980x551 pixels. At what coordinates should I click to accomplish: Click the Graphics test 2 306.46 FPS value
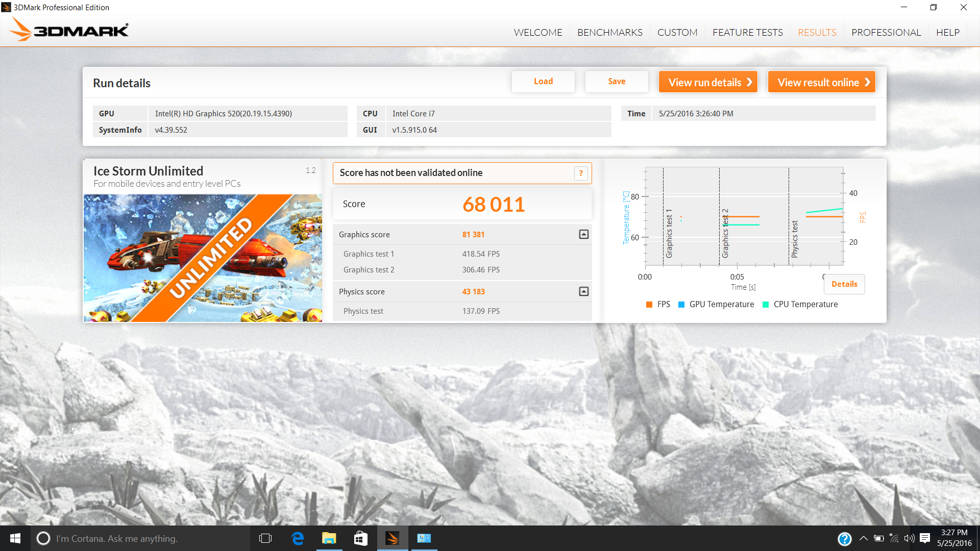click(481, 270)
